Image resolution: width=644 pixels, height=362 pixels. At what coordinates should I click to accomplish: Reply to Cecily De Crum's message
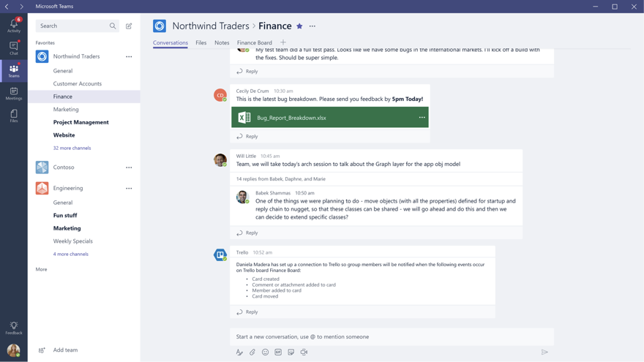click(x=247, y=136)
